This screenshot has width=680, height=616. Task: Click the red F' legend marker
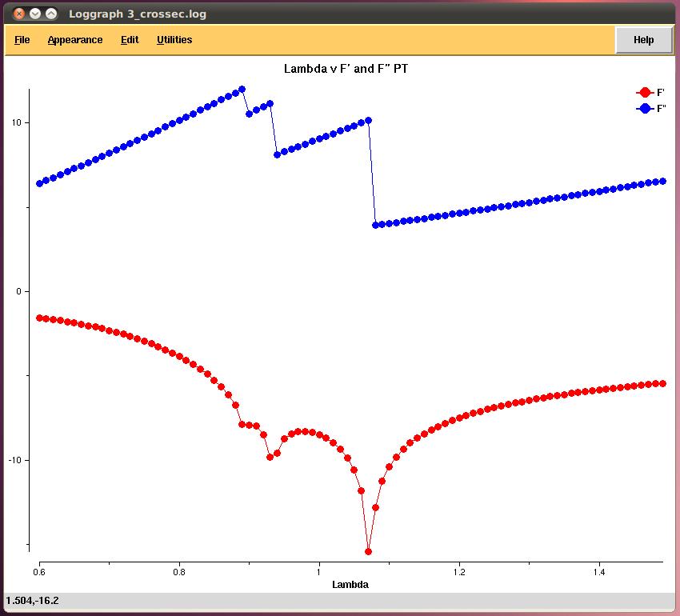[x=645, y=93]
